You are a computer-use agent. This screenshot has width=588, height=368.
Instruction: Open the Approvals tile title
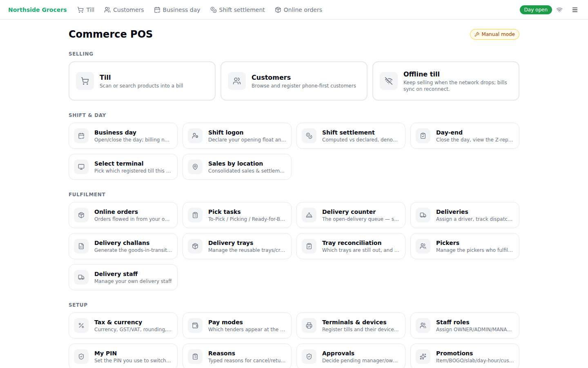click(338, 353)
